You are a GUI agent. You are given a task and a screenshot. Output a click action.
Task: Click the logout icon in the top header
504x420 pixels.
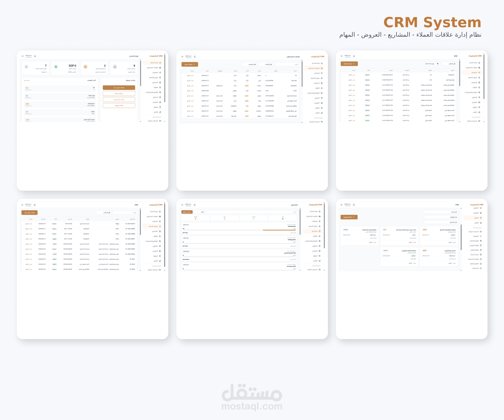coord(23,56)
